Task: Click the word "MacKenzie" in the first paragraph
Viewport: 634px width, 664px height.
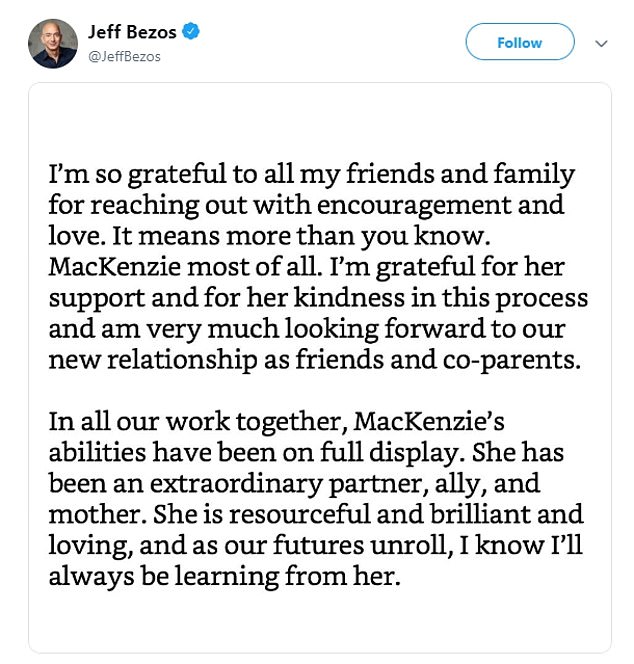Action: point(115,267)
